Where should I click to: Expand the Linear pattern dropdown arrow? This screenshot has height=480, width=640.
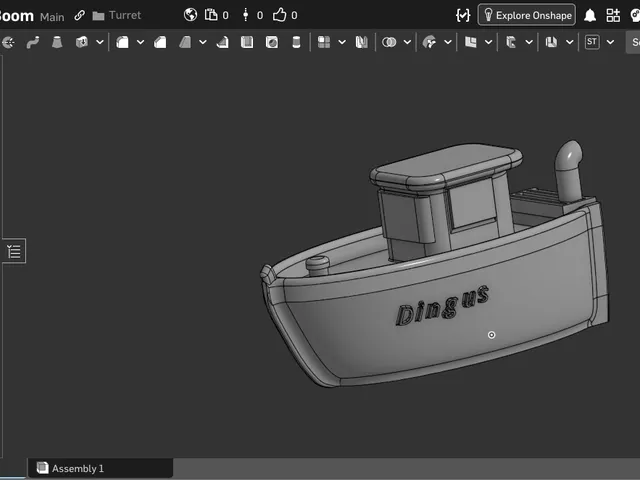point(342,42)
